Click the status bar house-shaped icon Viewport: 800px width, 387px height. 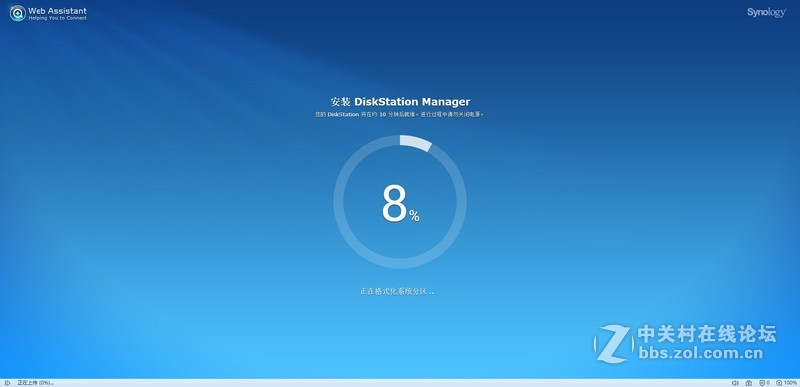click(x=748, y=383)
